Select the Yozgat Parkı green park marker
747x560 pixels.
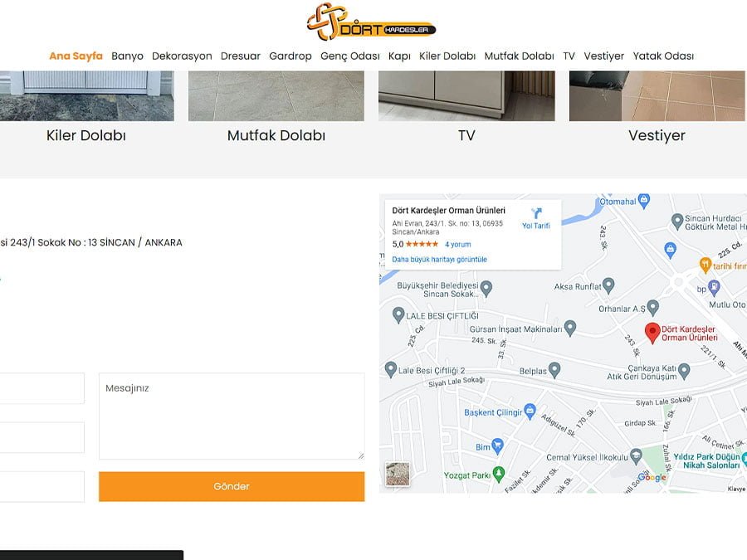[x=498, y=474]
